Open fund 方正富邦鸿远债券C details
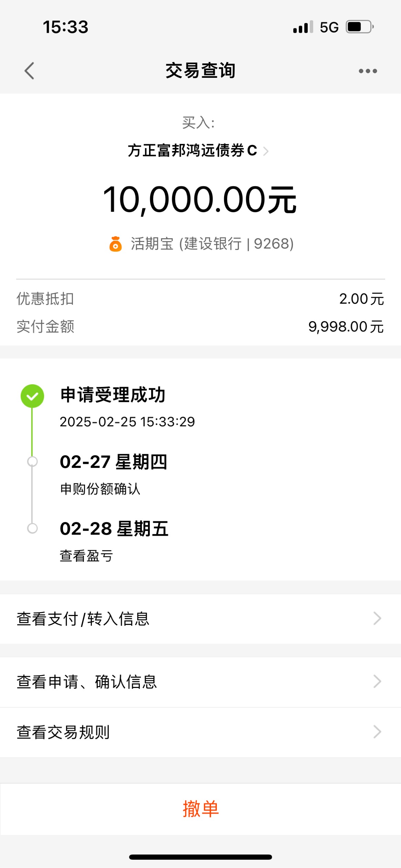 click(x=192, y=150)
